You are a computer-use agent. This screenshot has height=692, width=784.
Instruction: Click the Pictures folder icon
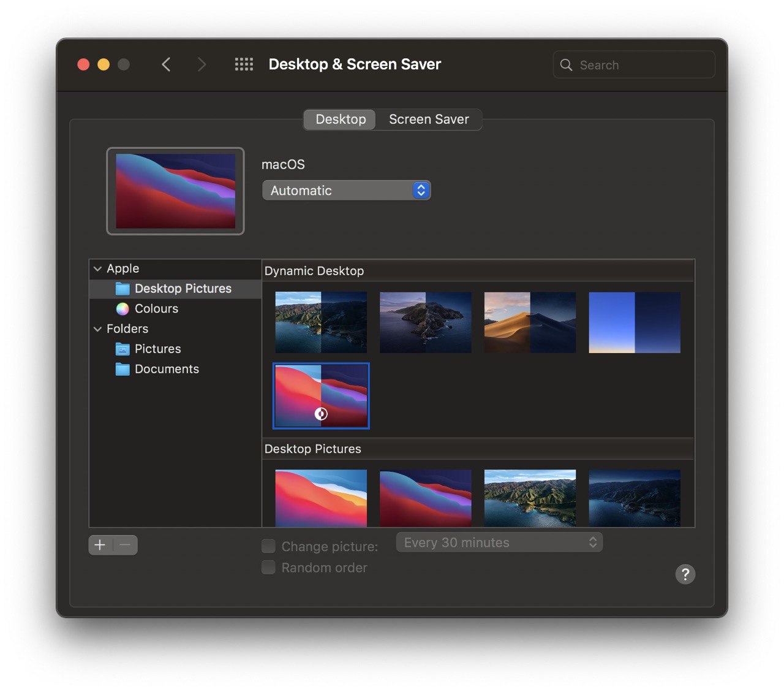[x=123, y=349]
